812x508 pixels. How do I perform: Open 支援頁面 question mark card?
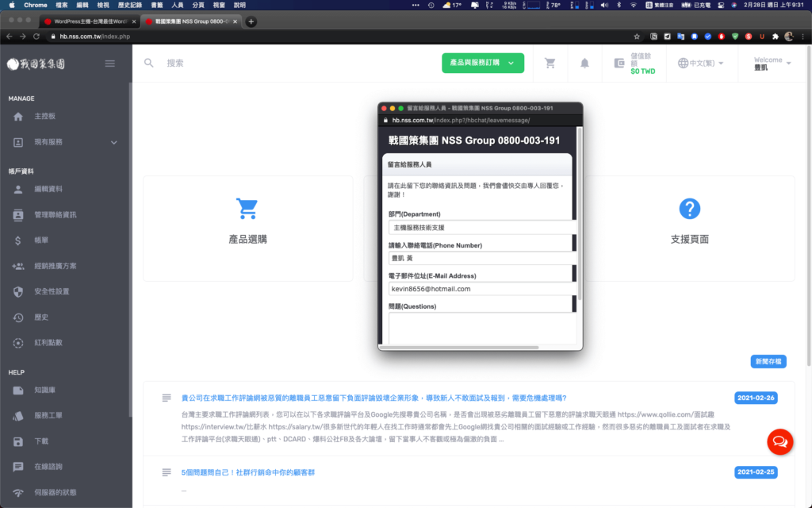[x=689, y=229]
